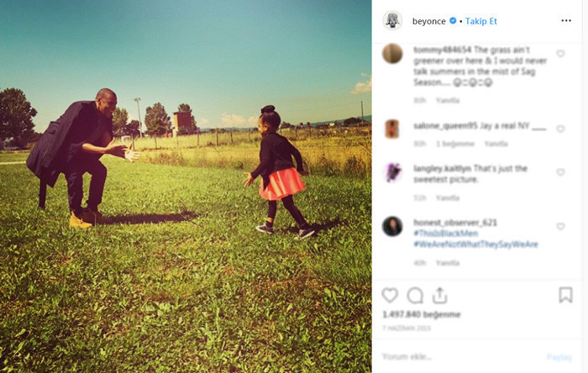The image size is (588, 373).
Task: Follow the account with Takip Et
Action: [480, 21]
